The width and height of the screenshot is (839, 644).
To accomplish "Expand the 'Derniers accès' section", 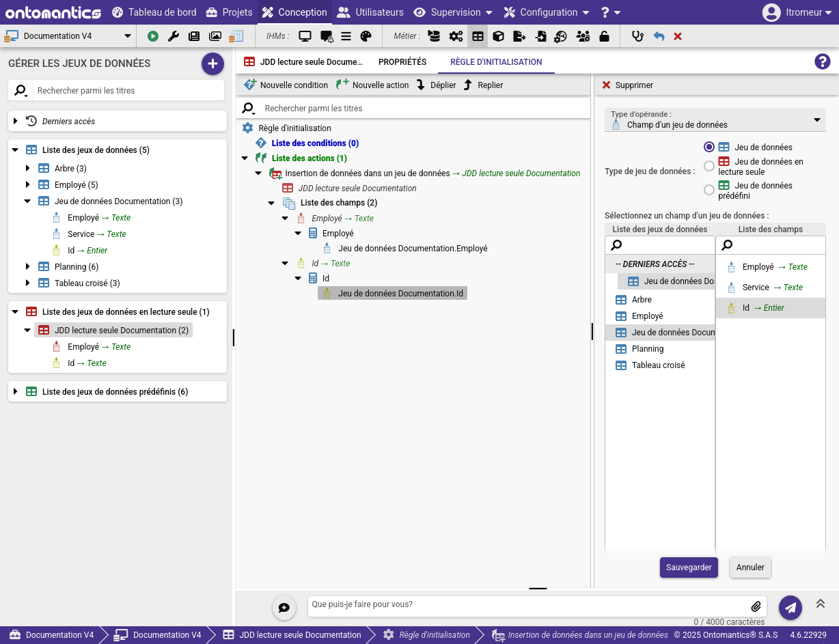I will (16, 121).
